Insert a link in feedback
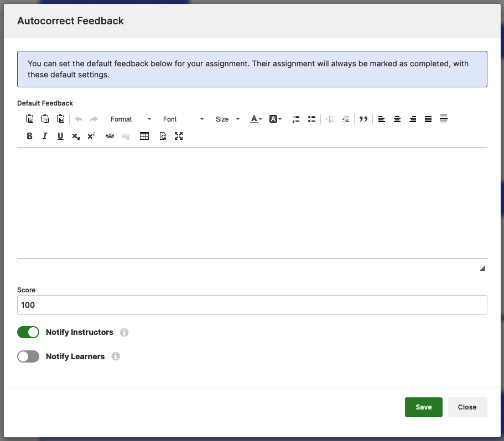 (x=110, y=136)
